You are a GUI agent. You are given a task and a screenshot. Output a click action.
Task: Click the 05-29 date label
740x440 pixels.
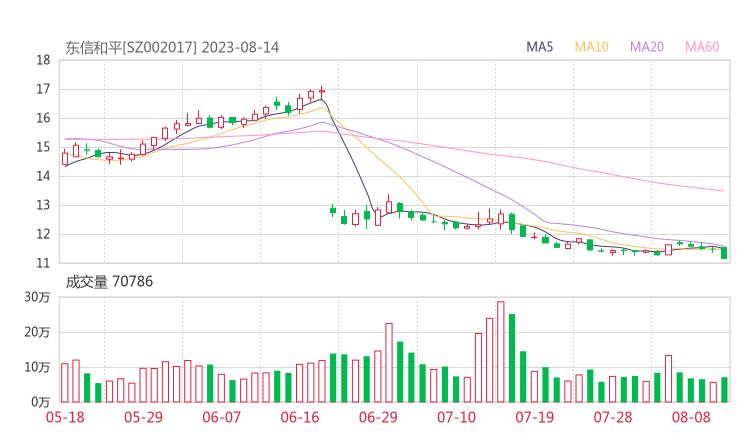143,417
